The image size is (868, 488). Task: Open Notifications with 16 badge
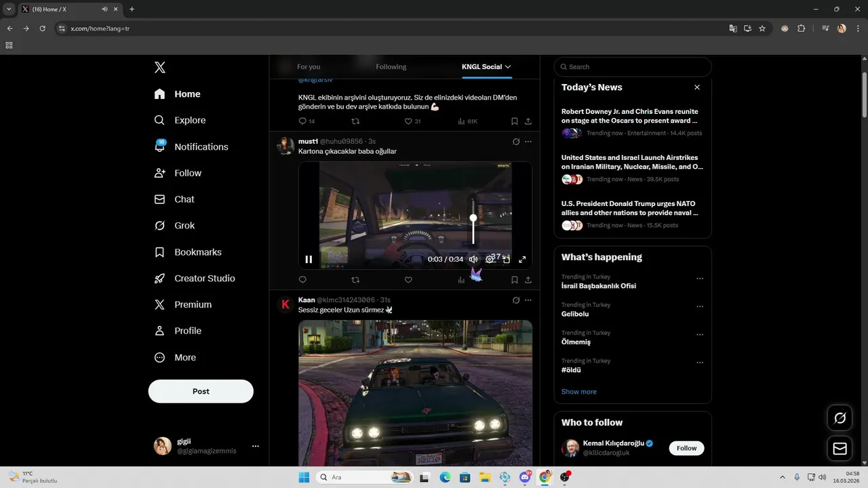pyautogui.click(x=191, y=146)
